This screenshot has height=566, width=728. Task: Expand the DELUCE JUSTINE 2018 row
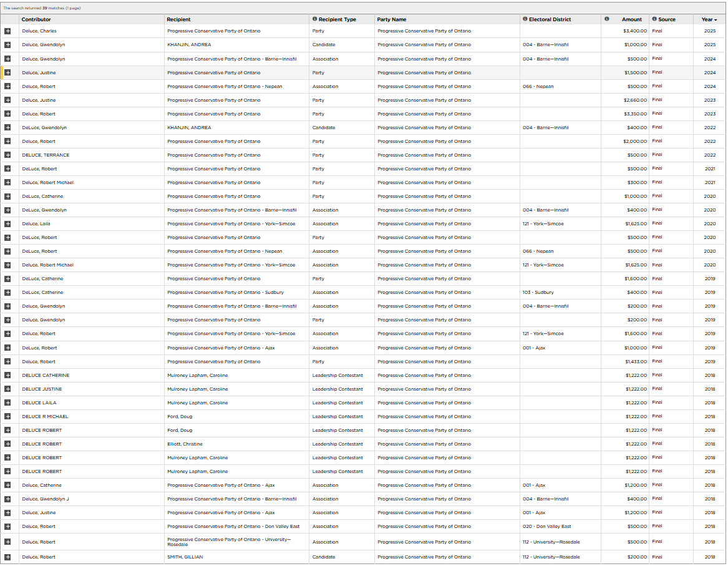(7, 389)
